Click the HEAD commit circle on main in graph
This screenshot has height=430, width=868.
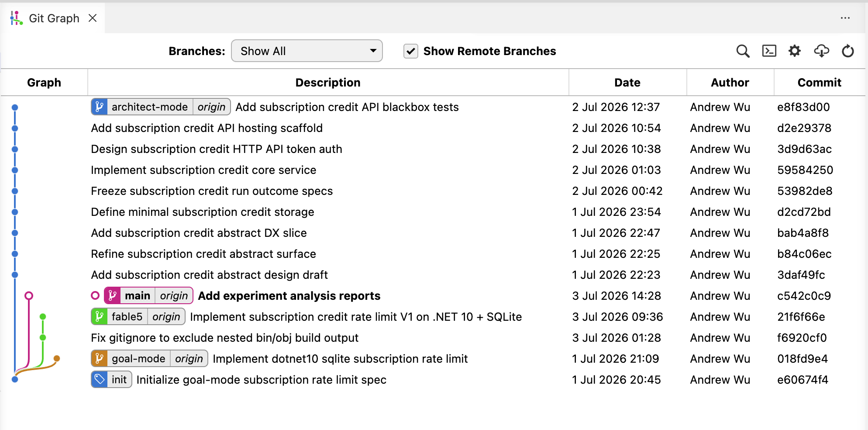pos(29,296)
